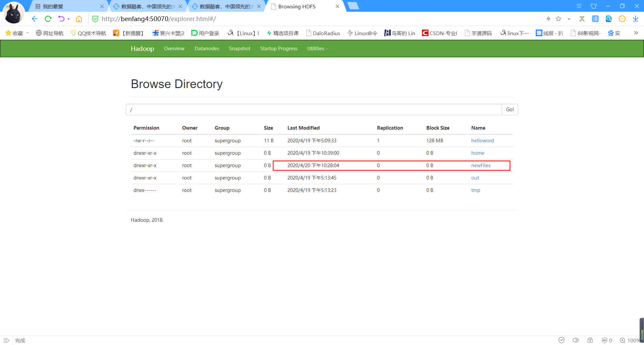Click the zoom 100% control
This screenshot has width=644, height=345.
tap(630, 340)
